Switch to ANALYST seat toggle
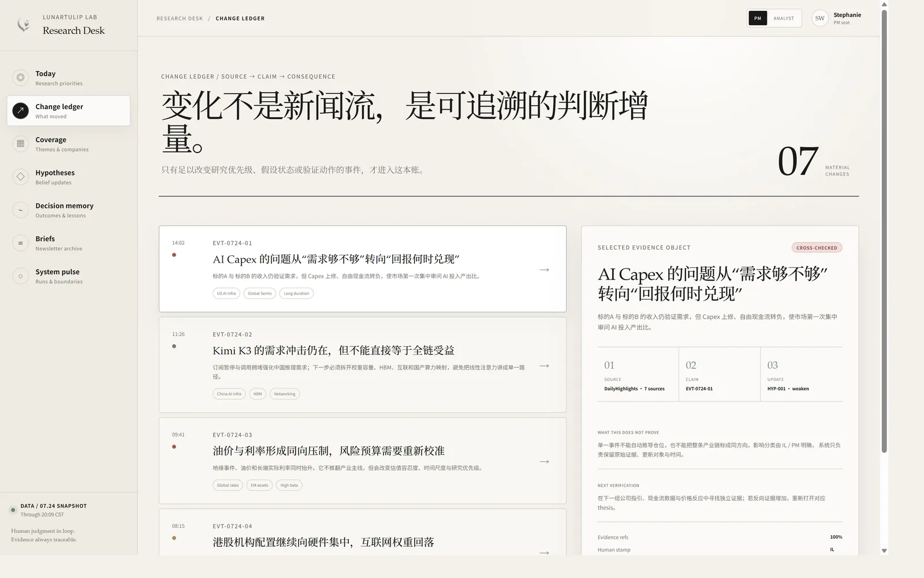The image size is (924, 578). point(784,18)
